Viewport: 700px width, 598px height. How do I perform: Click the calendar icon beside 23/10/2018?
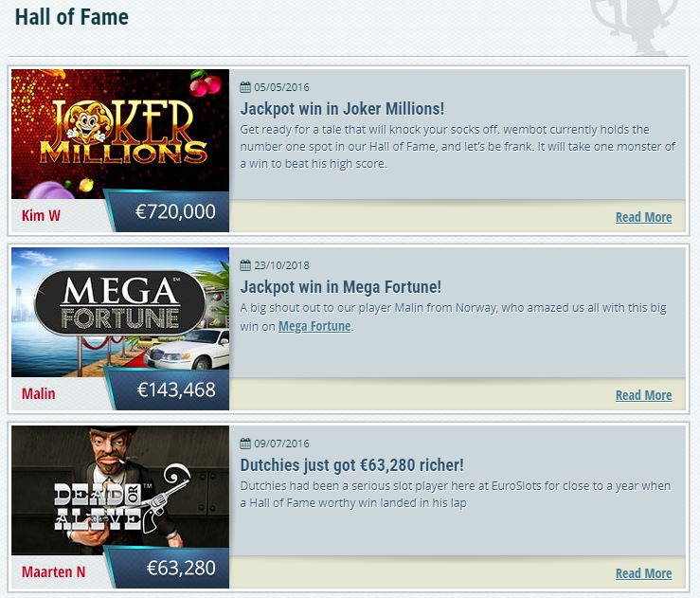click(x=245, y=265)
